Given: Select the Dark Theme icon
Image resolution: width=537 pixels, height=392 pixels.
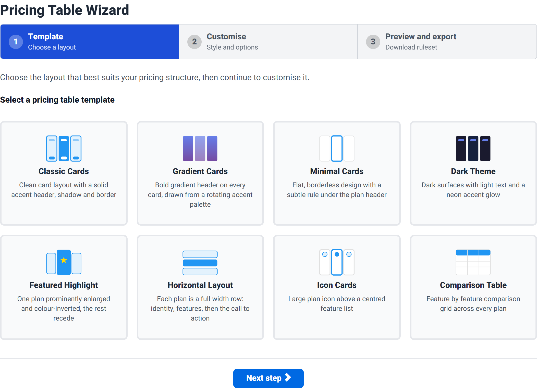Looking at the screenshot, I should pyautogui.click(x=473, y=149).
